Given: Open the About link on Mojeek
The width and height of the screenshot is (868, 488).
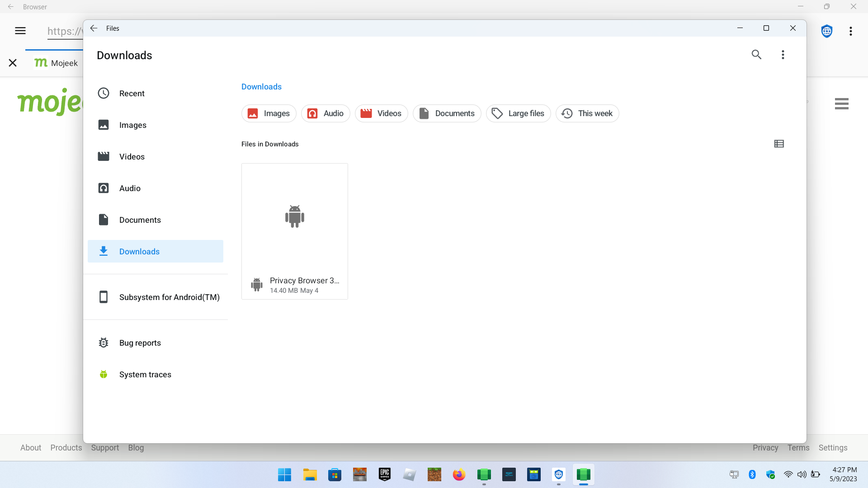Looking at the screenshot, I should (31, 448).
